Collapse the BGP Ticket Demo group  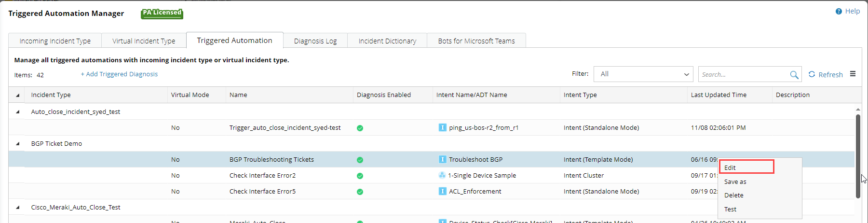tap(18, 143)
